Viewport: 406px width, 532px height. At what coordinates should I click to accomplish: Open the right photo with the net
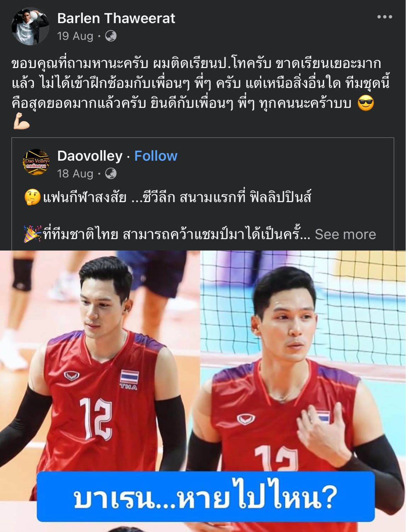tap(303, 391)
